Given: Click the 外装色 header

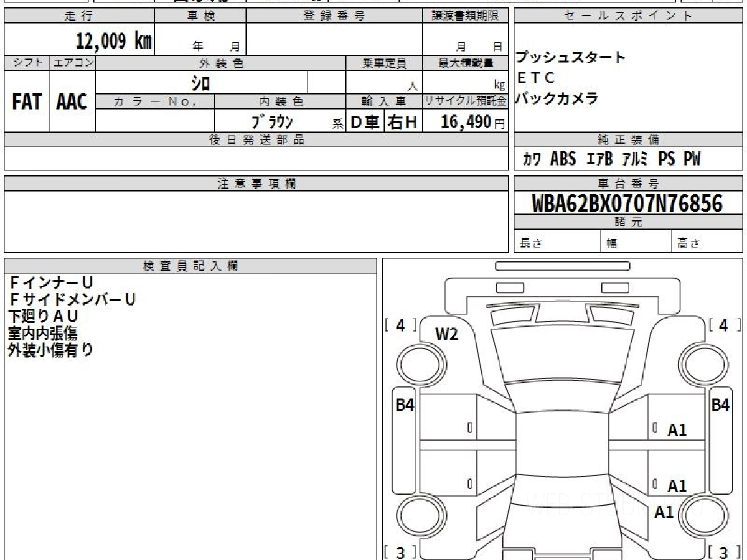Looking at the screenshot, I should pyautogui.click(x=221, y=63).
